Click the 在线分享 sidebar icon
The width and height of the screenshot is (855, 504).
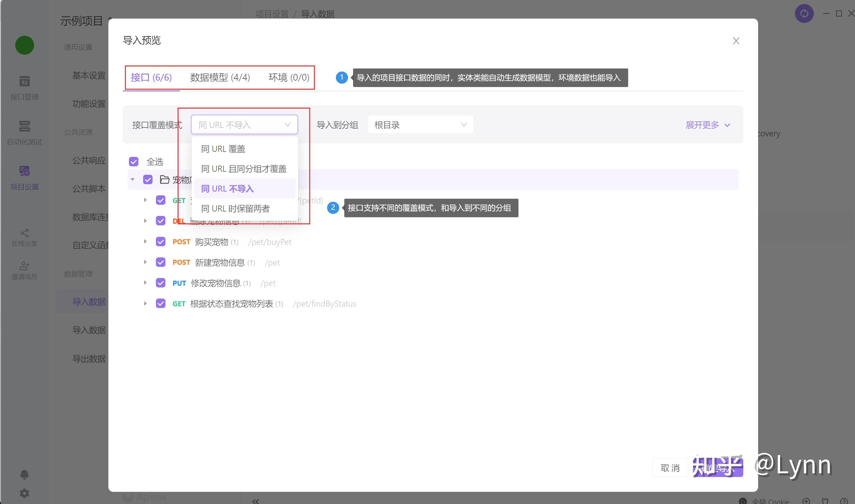pyautogui.click(x=24, y=237)
